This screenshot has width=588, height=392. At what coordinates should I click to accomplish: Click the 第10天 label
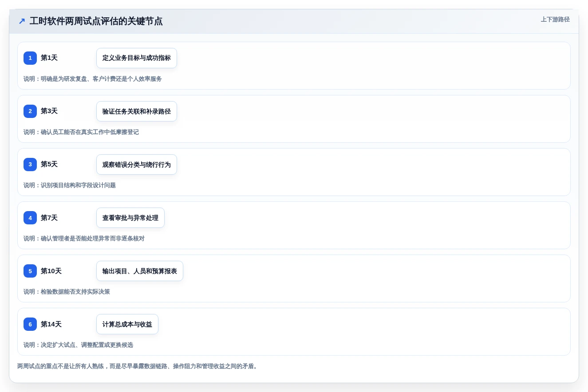coord(51,271)
